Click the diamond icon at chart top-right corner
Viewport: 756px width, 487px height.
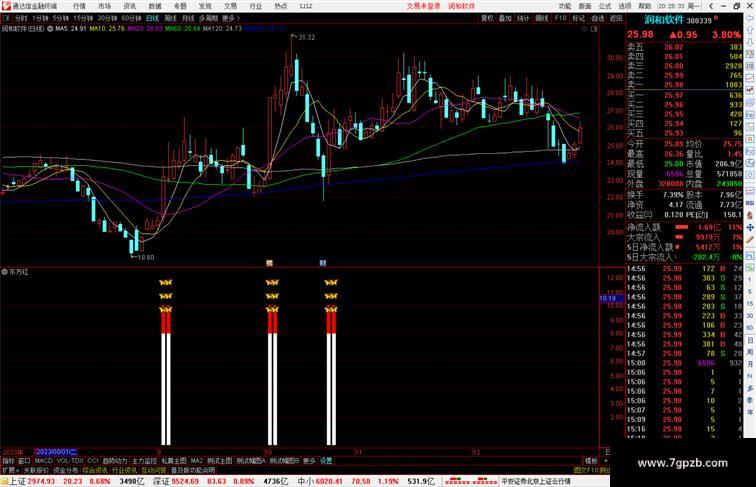pyautogui.click(x=584, y=29)
